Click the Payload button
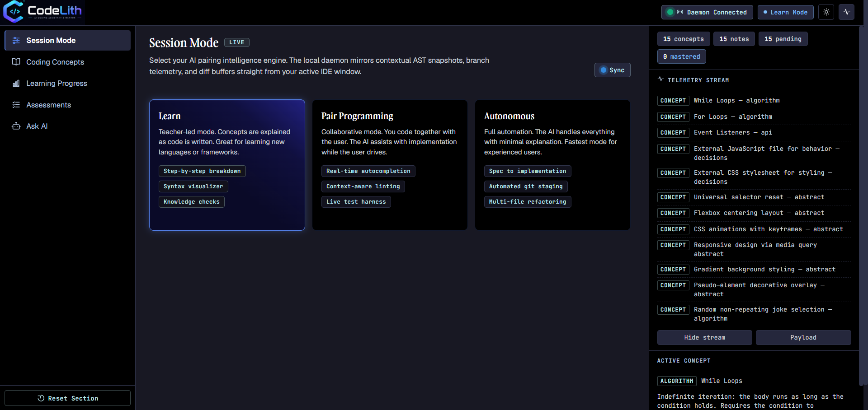 (x=803, y=337)
